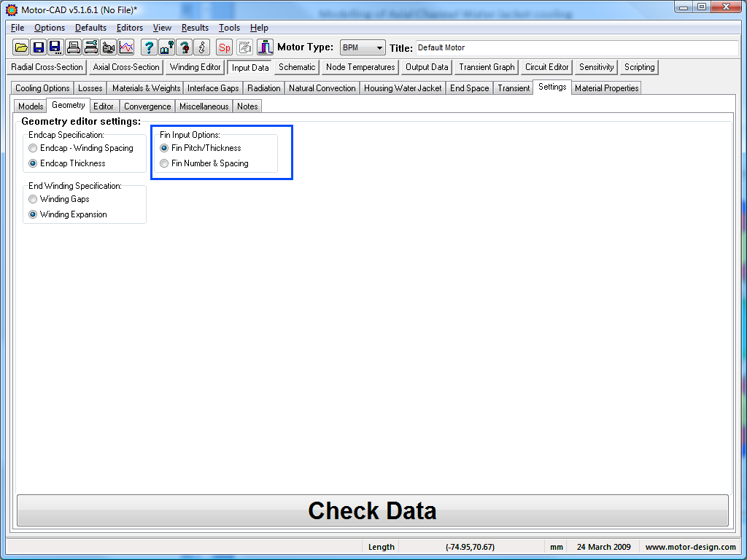Click the Title text field
Image resolution: width=747 pixels, height=560 pixels.
(x=576, y=47)
